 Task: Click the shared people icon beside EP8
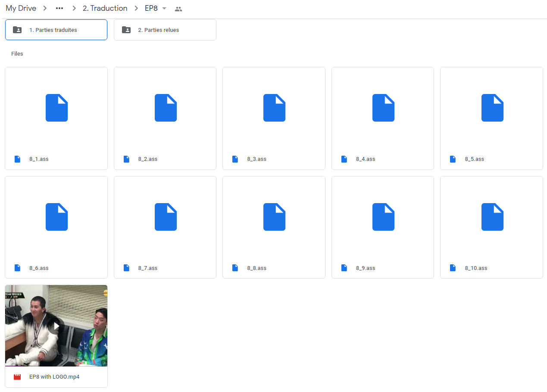pyautogui.click(x=178, y=9)
